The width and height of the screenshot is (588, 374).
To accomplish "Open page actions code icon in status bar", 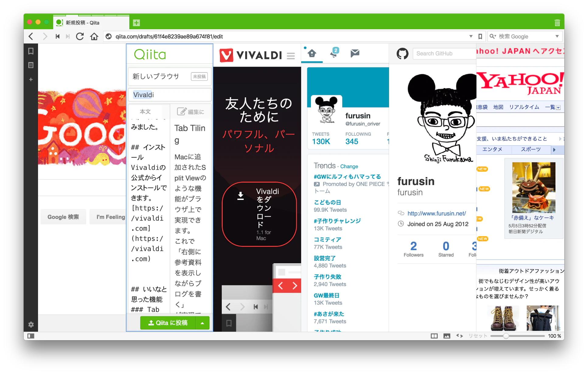I will click(x=460, y=336).
